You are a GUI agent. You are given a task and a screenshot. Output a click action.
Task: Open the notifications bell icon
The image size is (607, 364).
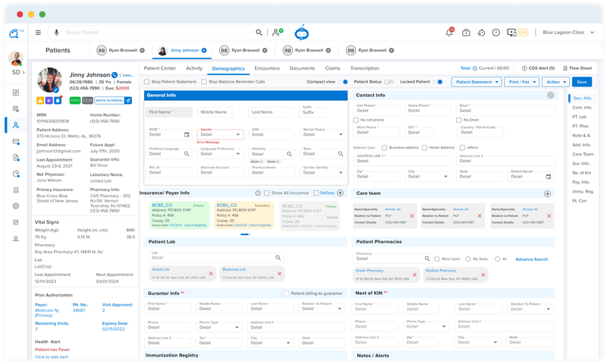pyautogui.click(x=449, y=33)
